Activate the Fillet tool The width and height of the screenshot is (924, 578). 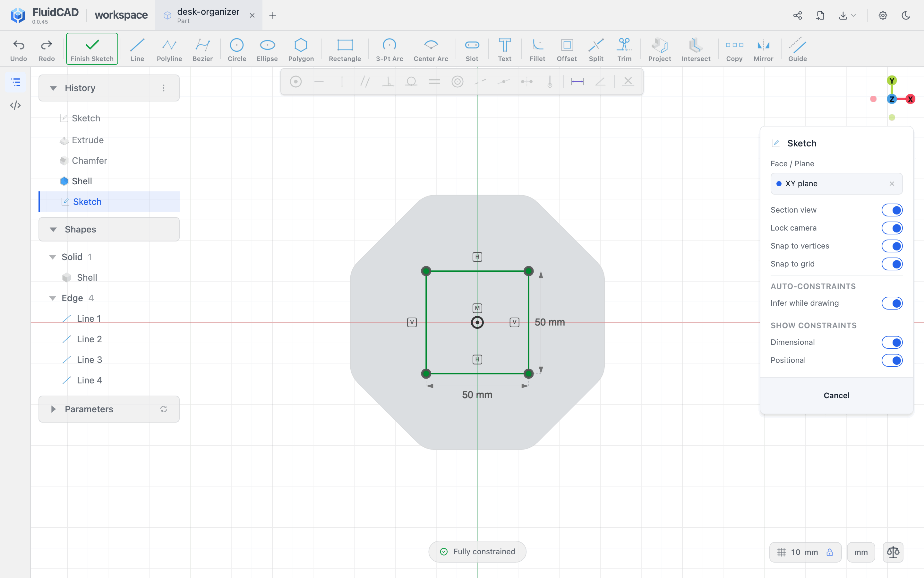tap(537, 49)
